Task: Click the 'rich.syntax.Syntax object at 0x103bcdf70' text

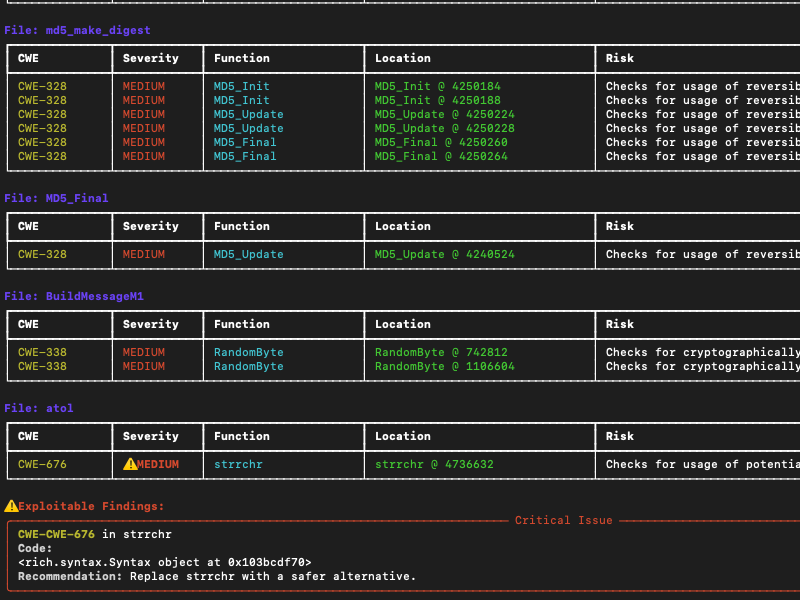Action: pyautogui.click(x=165, y=562)
